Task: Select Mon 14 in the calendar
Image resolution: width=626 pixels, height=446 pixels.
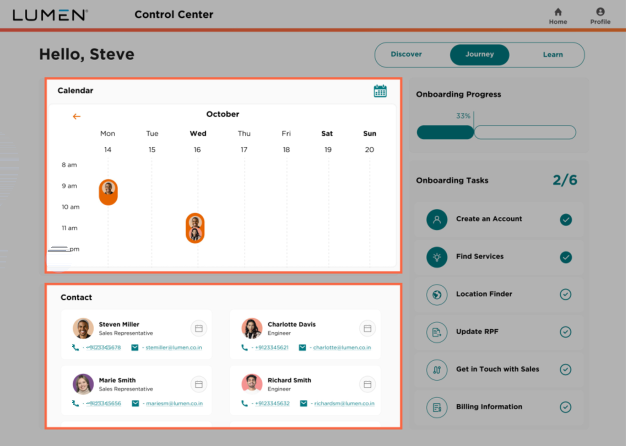Action: [107, 141]
